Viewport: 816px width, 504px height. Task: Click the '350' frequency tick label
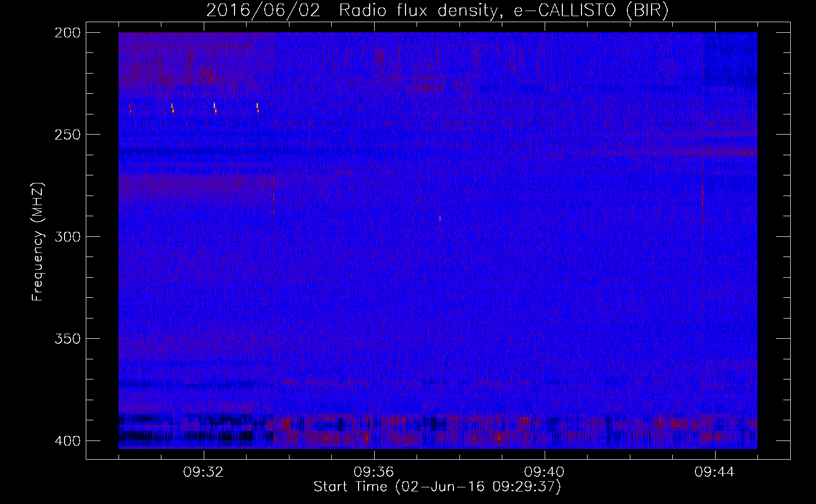pos(67,339)
